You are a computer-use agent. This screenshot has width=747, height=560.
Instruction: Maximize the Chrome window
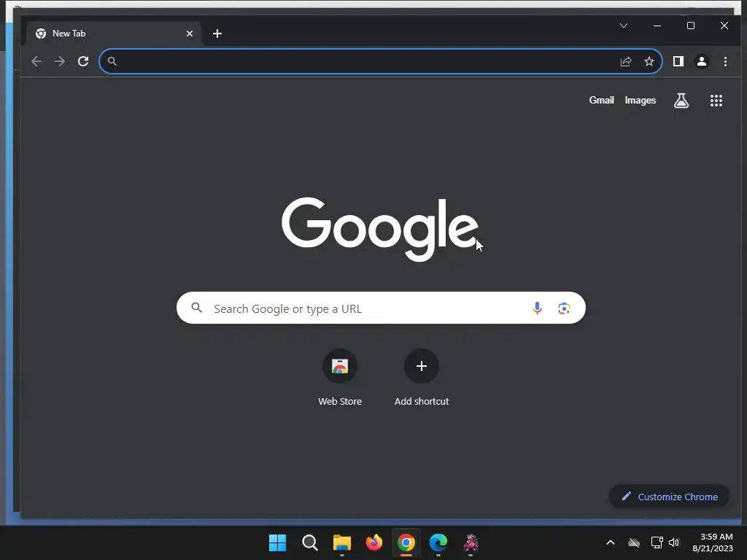click(691, 26)
